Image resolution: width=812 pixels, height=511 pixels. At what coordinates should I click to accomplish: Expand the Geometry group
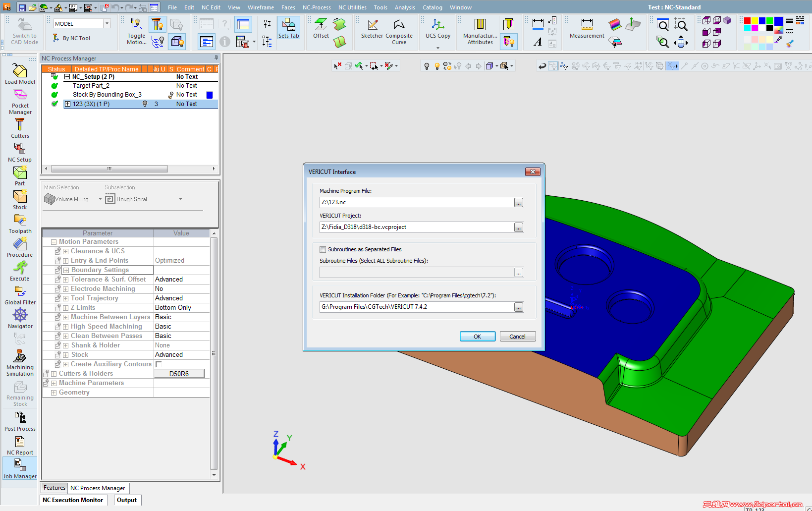tap(54, 393)
